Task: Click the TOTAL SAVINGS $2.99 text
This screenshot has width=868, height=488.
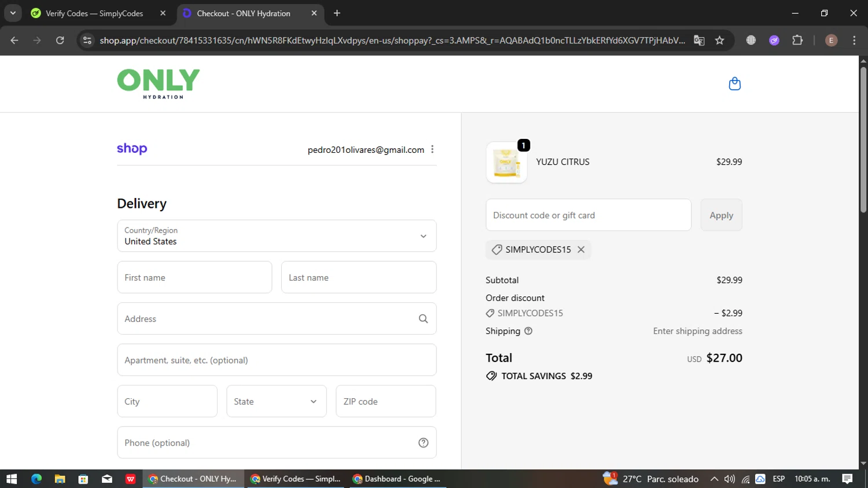Action: 547,376
